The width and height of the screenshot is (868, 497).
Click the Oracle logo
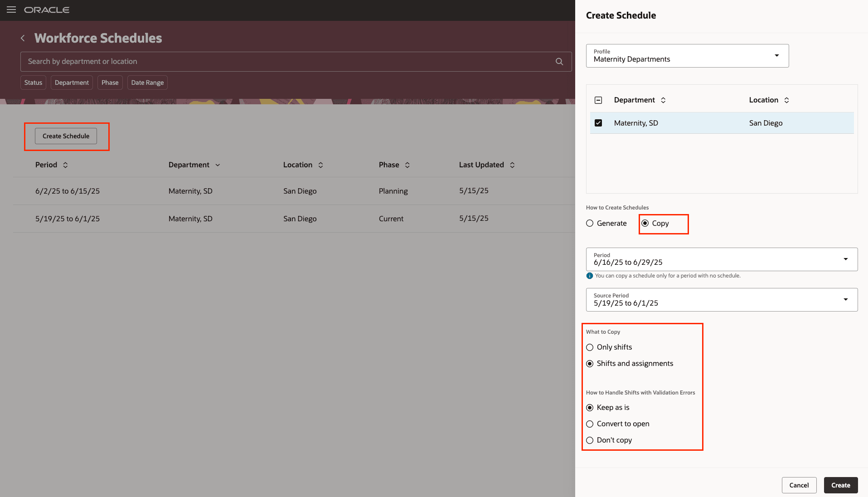pos(47,10)
